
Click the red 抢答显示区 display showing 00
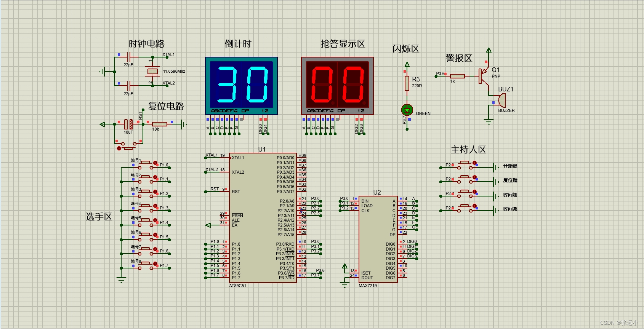pos(337,86)
